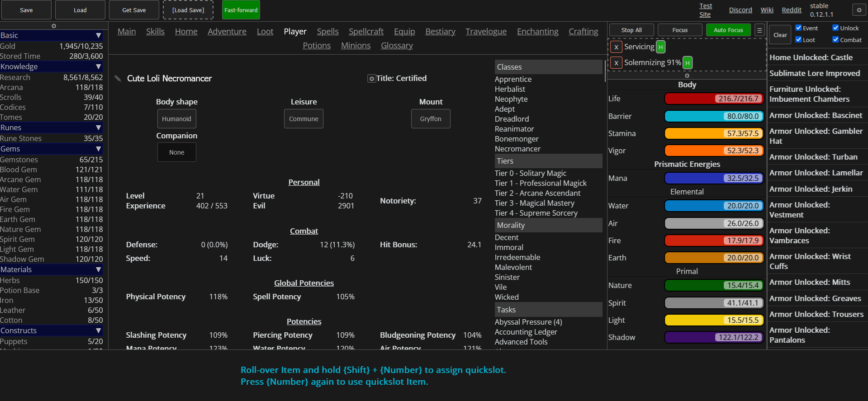The image size is (868, 401).
Task: Click the pencil icon to rename the character
Action: pos(118,78)
